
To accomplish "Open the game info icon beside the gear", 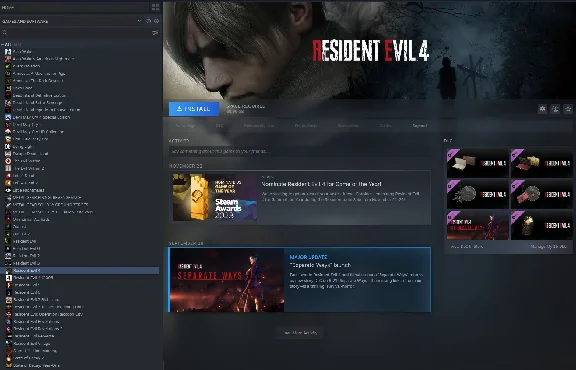I will 555,109.
